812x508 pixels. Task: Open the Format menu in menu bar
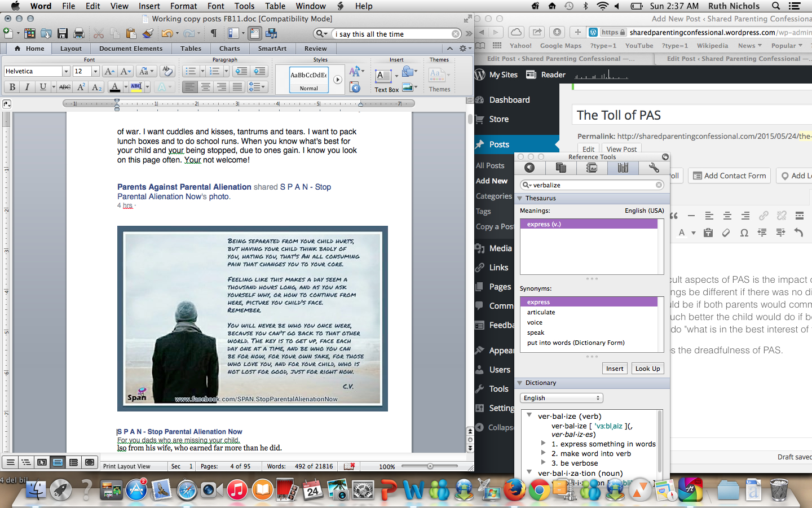[x=183, y=6]
